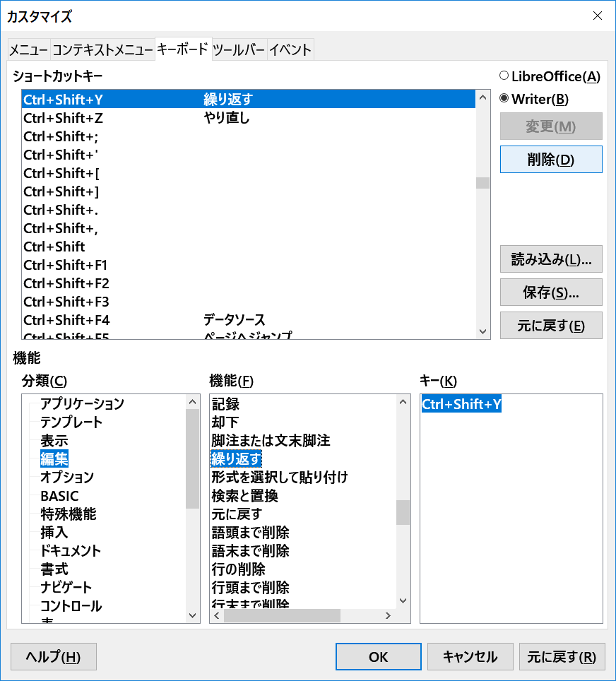Screen dimensions: 616x681
Task: Open the ツールバー tab
Action: click(x=239, y=49)
